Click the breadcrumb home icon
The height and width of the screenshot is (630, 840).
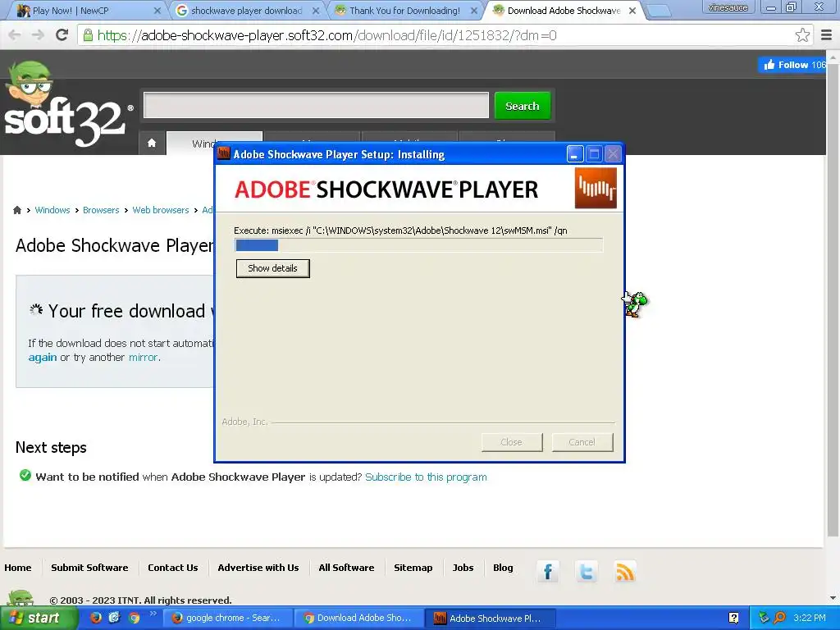click(17, 210)
